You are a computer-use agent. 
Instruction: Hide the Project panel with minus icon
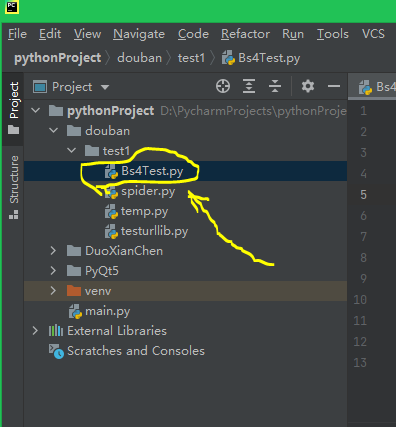pyautogui.click(x=334, y=86)
